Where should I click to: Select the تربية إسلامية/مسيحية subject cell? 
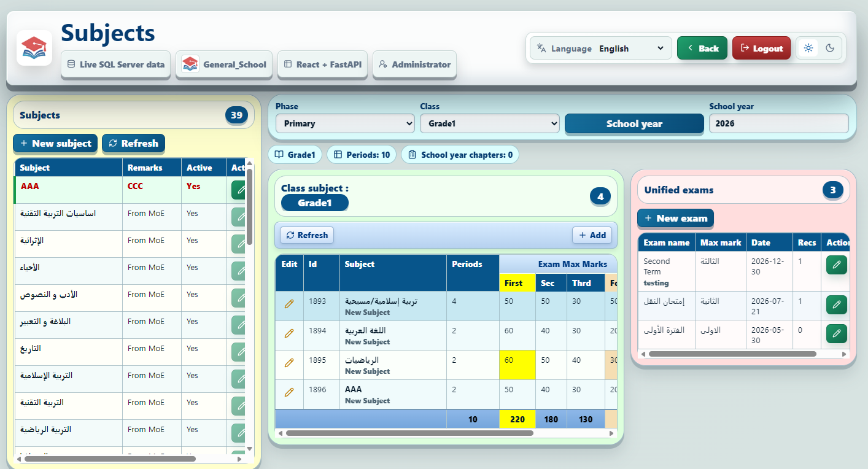pyautogui.click(x=393, y=306)
